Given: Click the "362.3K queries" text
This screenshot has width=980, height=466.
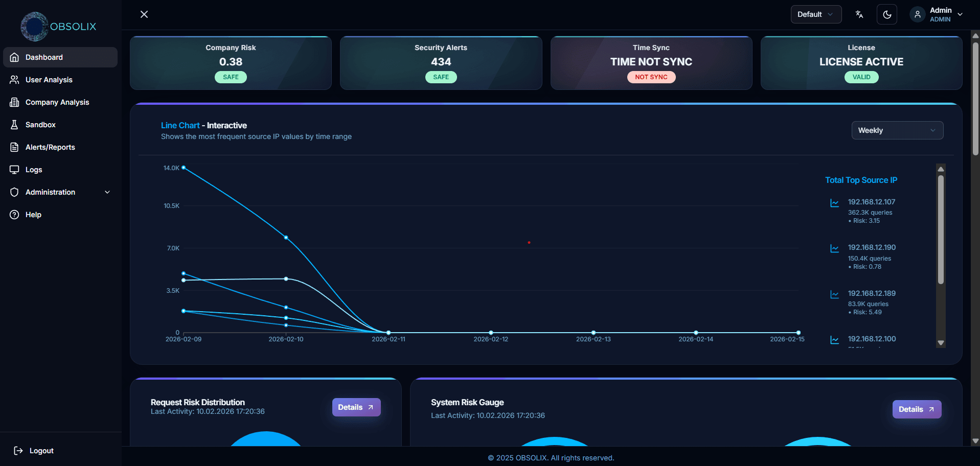Looking at the screenshot, I should coord(870,213).
